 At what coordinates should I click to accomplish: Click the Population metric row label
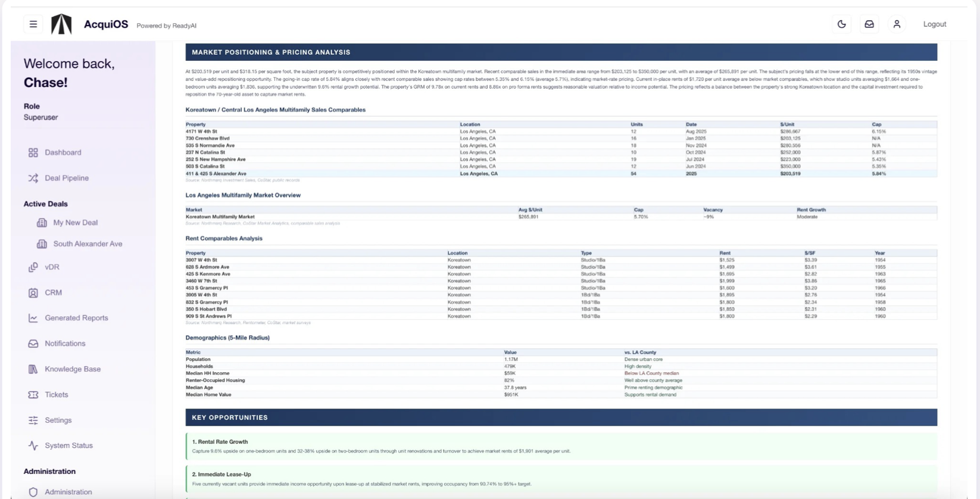[x=198, y=360]
